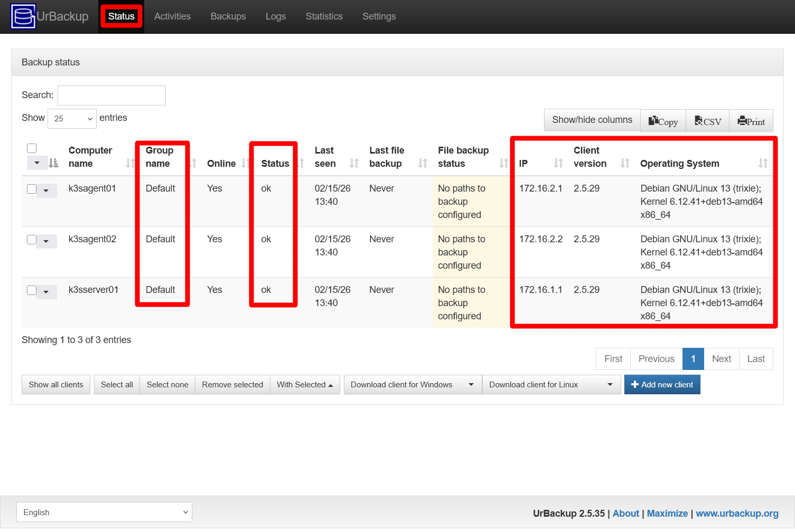Viewport: 795px width, 532px height.
Task: Expand the action dropdown for k3sagent02
Action: coord(46,241)
